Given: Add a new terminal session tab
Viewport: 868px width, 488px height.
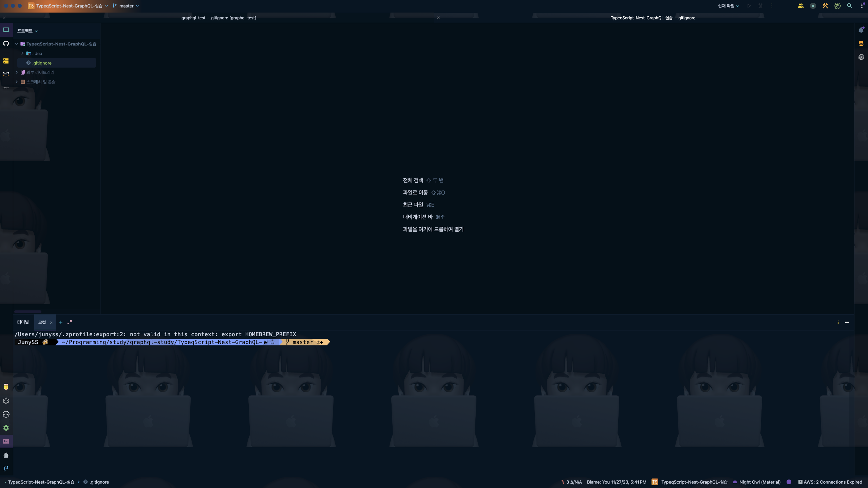Looking at the screenshot, I should tap(61, 322).
